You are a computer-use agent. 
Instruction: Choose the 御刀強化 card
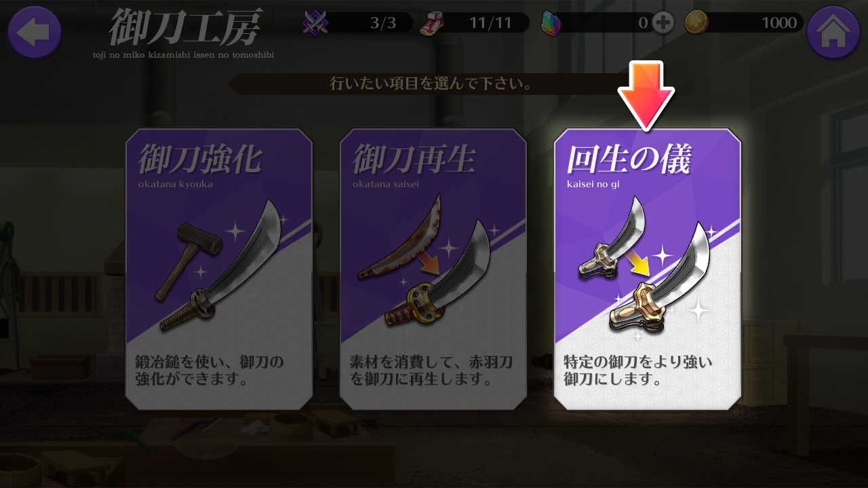pos(219,269)
